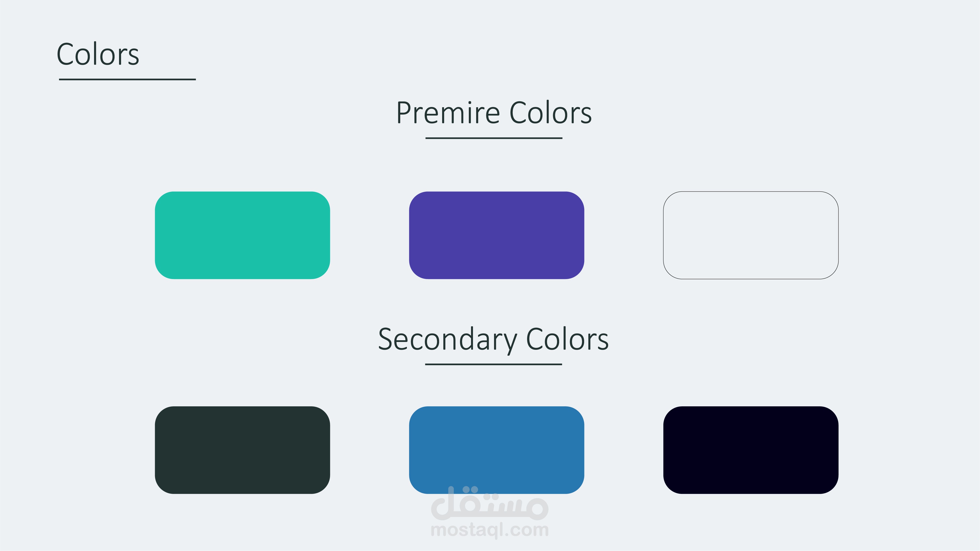Choose the dark green secondary swatch
The width and height of the screenshot is (980, 551).
point(242,450)
